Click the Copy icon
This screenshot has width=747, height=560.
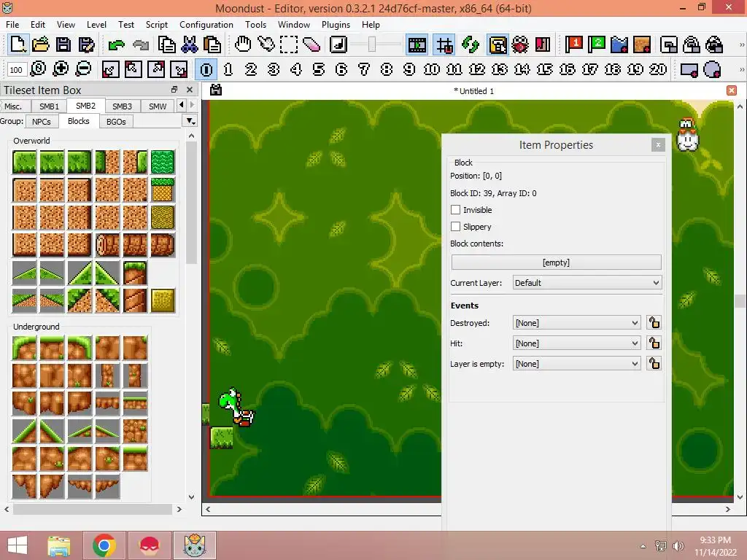click(166, 45)
